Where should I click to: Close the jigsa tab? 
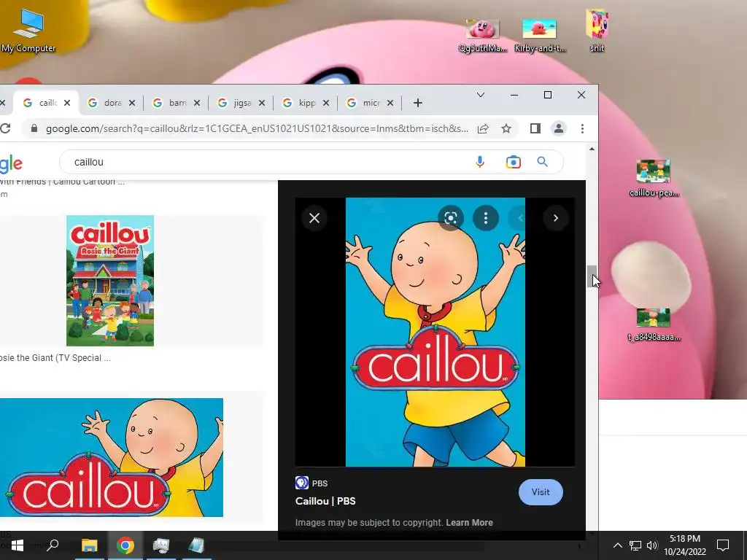click(262, 103)
